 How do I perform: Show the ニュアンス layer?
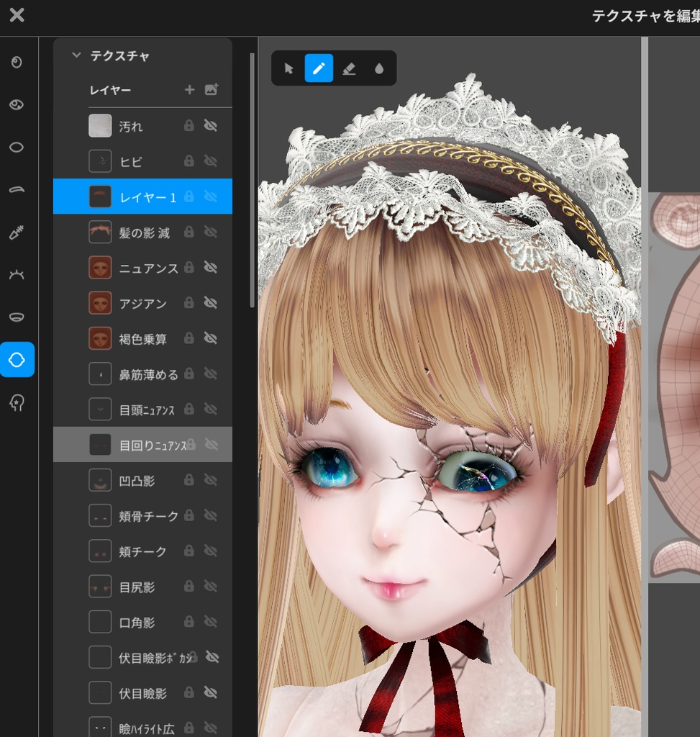pyautogui.click(x=211, y=268)
